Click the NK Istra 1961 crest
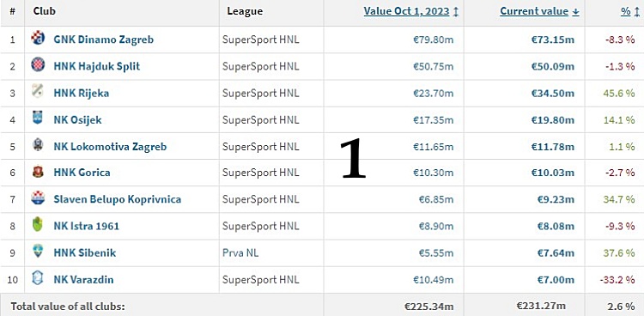Image resolution: width=644 pixels, height=316 pixels. tap(38, 224)
